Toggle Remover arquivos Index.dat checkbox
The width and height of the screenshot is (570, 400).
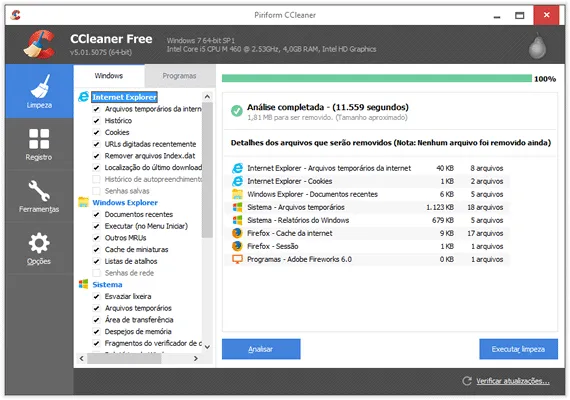click(96, 156)
